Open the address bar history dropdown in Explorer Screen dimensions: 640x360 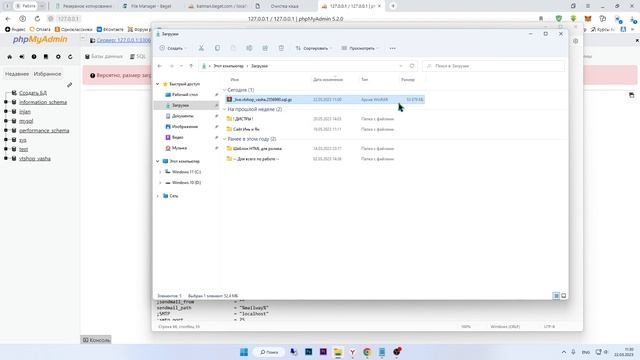(401, 66)
